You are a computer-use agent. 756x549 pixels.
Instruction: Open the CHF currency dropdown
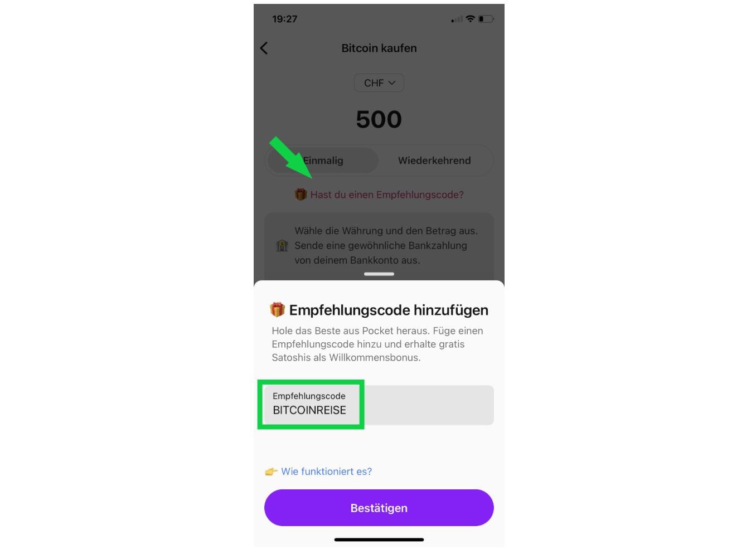click(379, 83)
